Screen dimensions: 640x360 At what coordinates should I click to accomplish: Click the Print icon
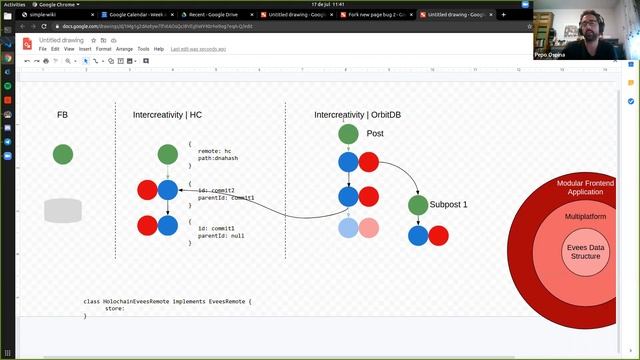pos(46,61)
